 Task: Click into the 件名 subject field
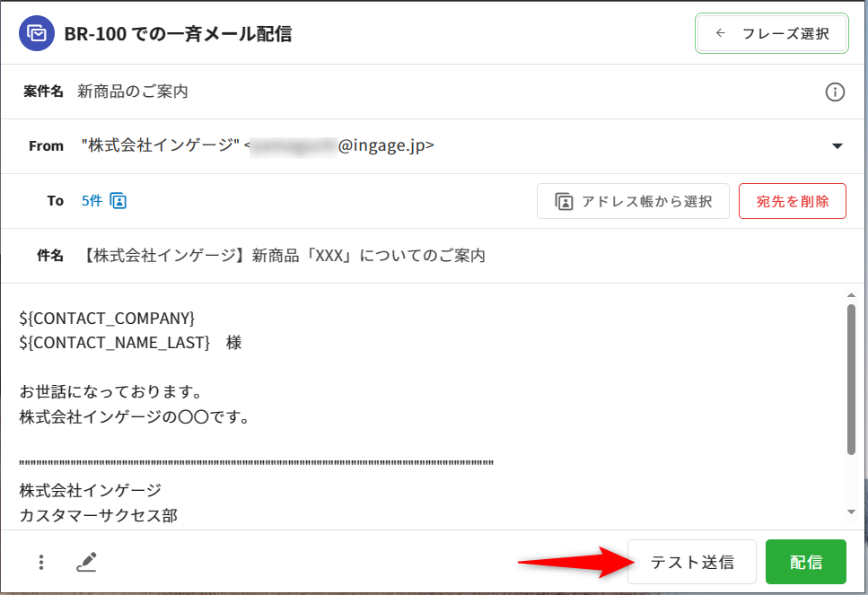(x=285, y=256)
